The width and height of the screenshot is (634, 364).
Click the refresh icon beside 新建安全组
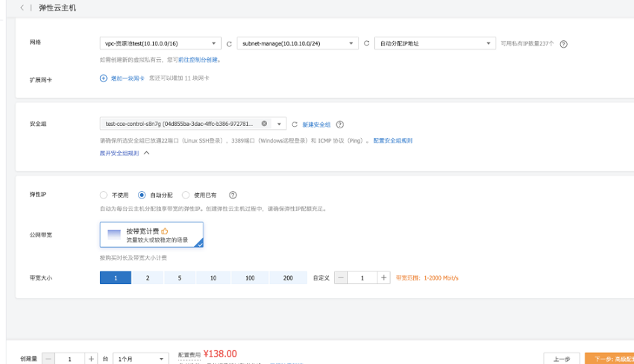295,125
